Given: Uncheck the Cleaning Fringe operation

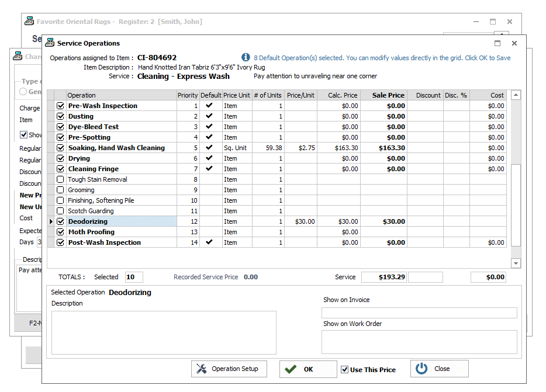Looking at the screenshot, I should (x=61, y=169).
